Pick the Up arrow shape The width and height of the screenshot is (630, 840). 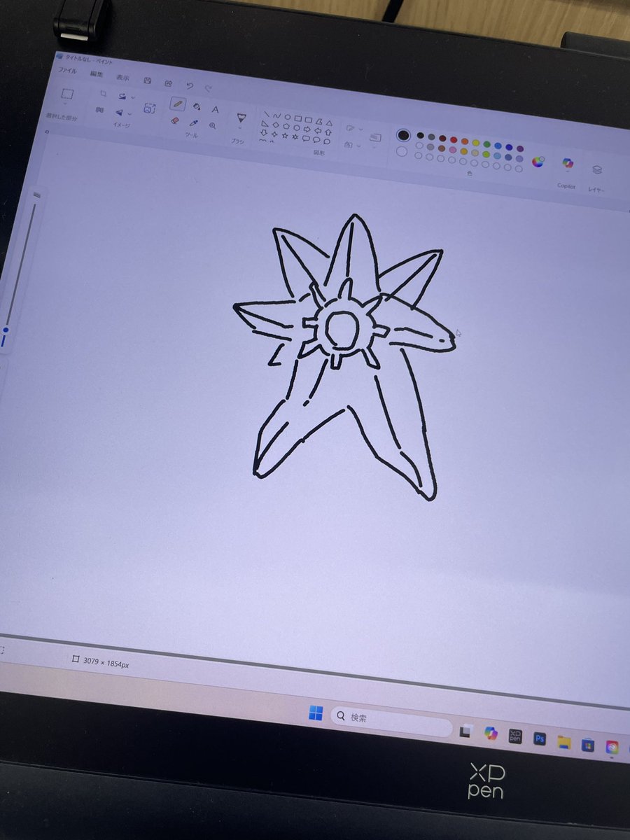[x=328, y=132]
